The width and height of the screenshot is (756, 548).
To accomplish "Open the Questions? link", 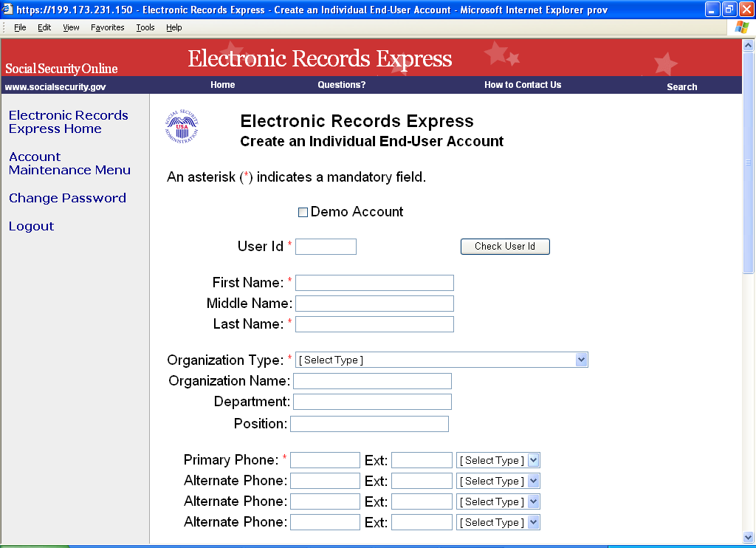I will (x=341, y=85).
